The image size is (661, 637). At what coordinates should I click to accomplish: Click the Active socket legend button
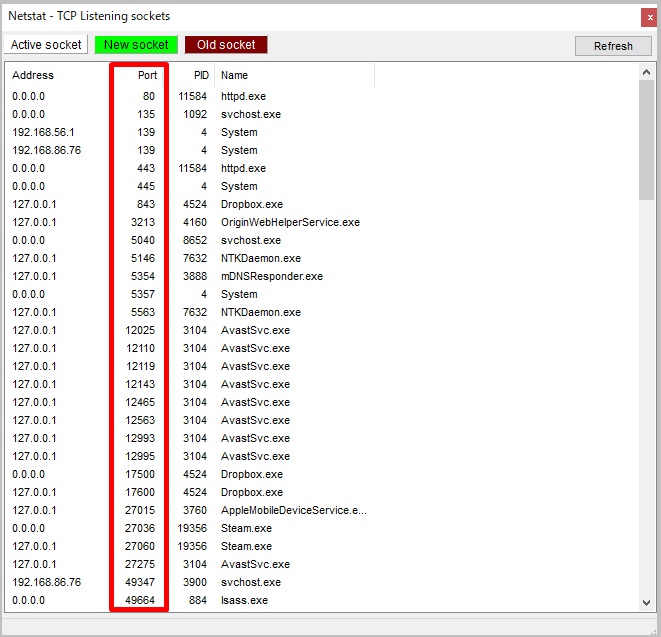click(x=46, y=45)
